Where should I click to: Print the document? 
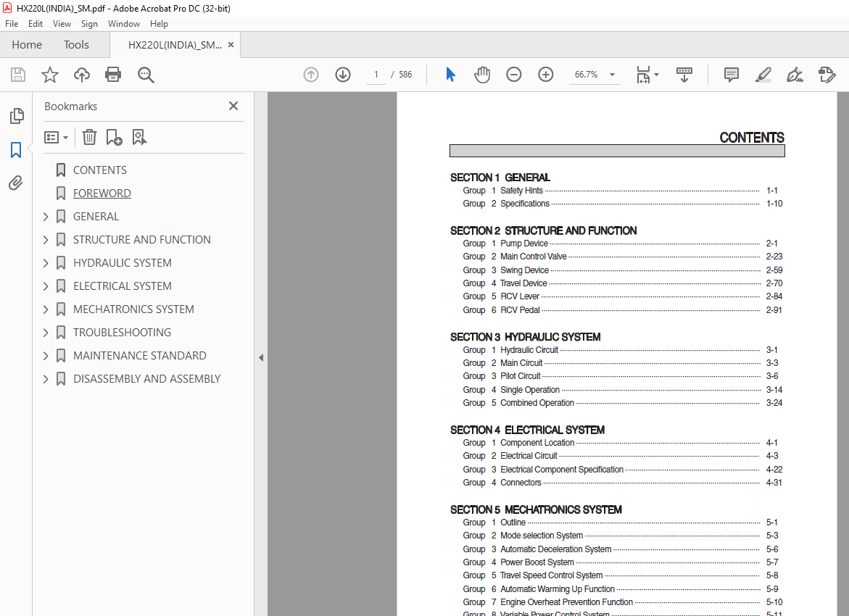tap(113, 75)
